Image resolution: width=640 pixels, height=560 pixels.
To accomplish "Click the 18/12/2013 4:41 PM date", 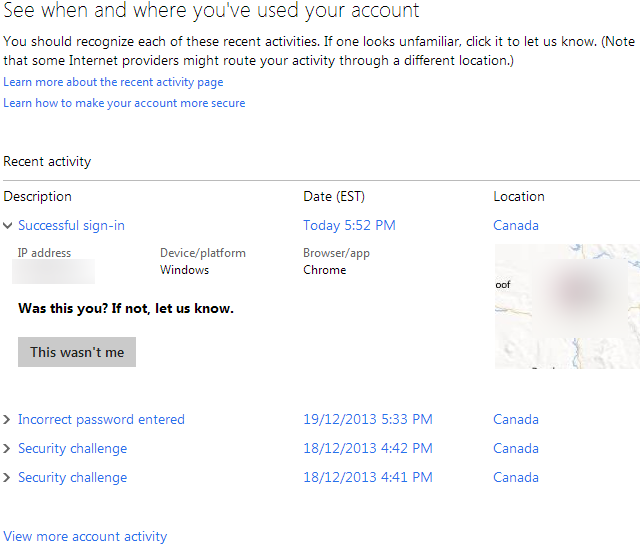I will pos(367,478).
